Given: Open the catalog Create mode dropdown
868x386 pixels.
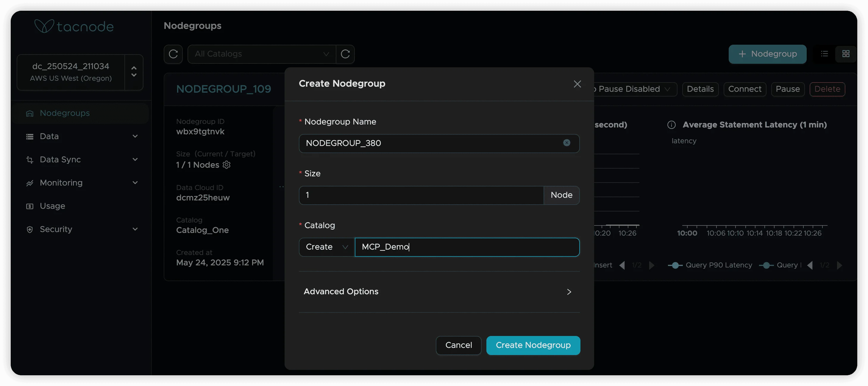Looking at the screenshot, I should pos(327,247).
